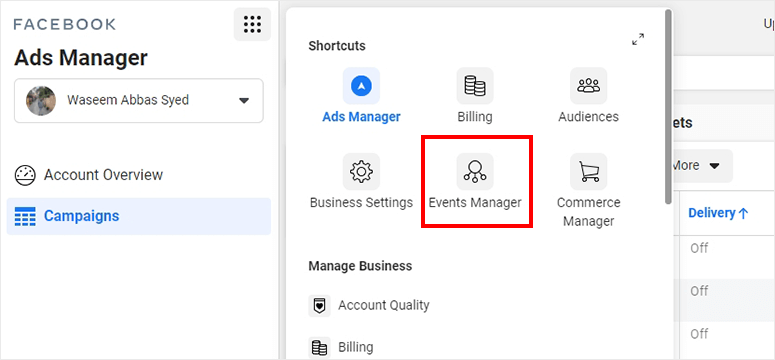The image size is (775, 360).
Task: Click the Billing icon under Manage Business
Action: click(319, 348)
